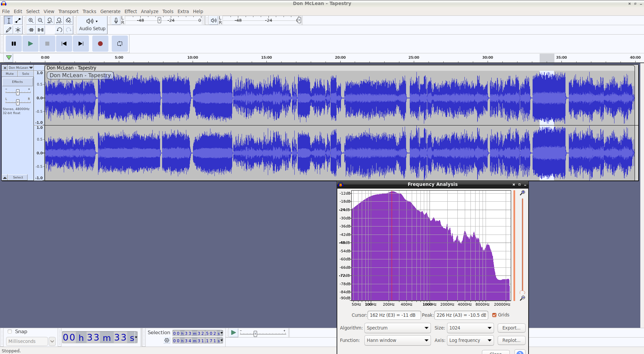Zoom out the frequency plot magnifier

[522, 298]
